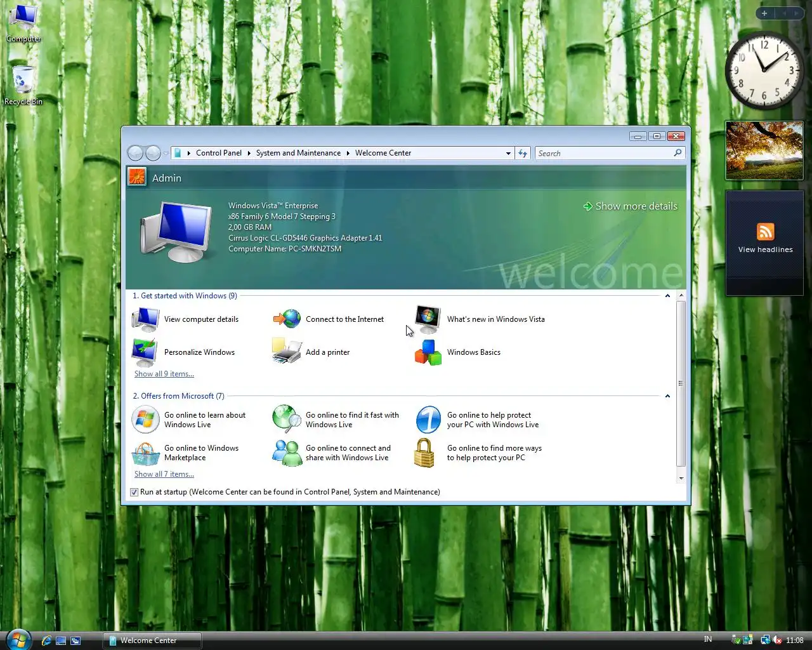Click the Search input field
This screenshot has height=650, width=812.
603,153
